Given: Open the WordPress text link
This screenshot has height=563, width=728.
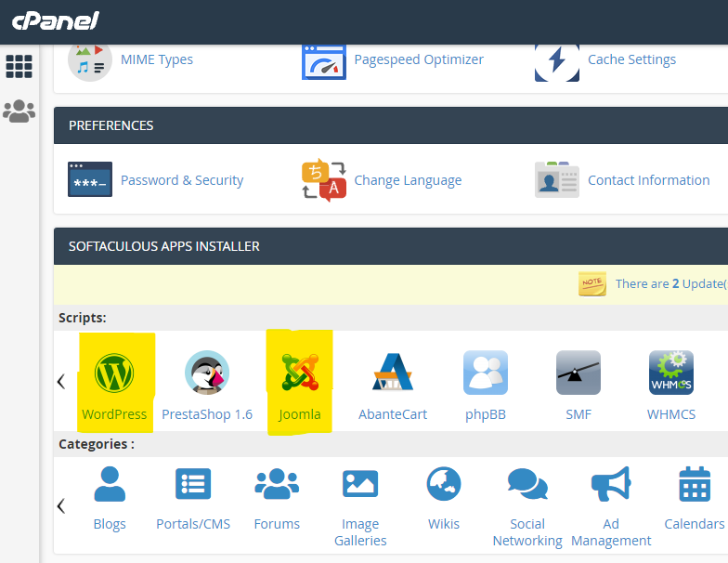Looking at the screenshot, I should (114, 414).
